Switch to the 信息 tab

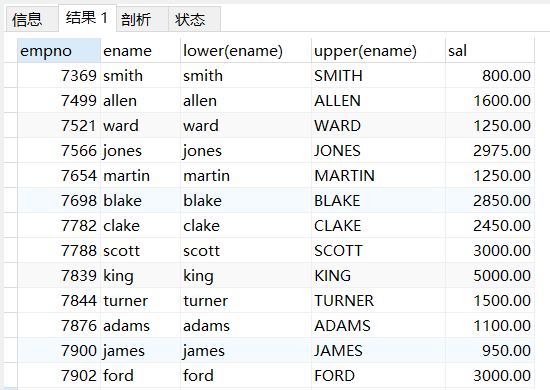point(32,19)
